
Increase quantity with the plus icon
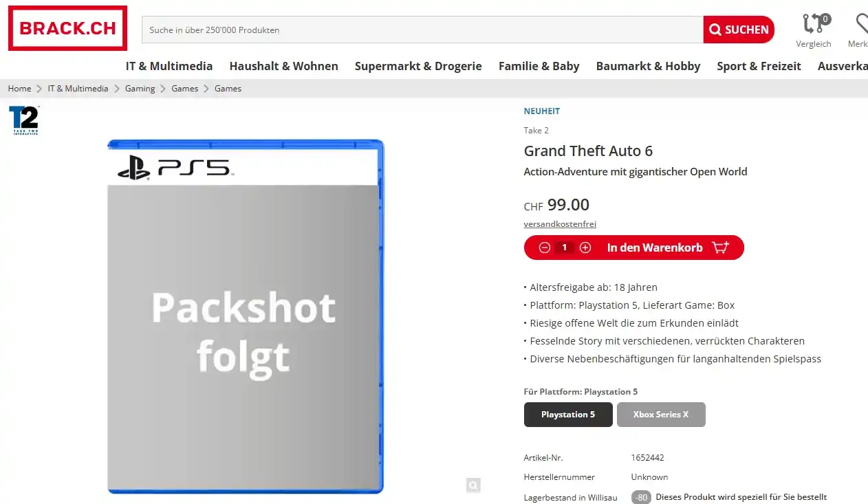585,248
